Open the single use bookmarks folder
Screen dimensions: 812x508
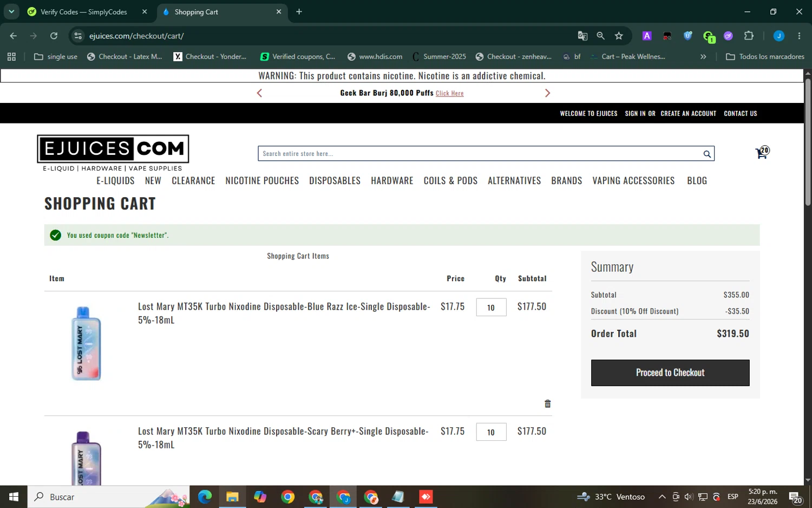[x=56, y=56]
